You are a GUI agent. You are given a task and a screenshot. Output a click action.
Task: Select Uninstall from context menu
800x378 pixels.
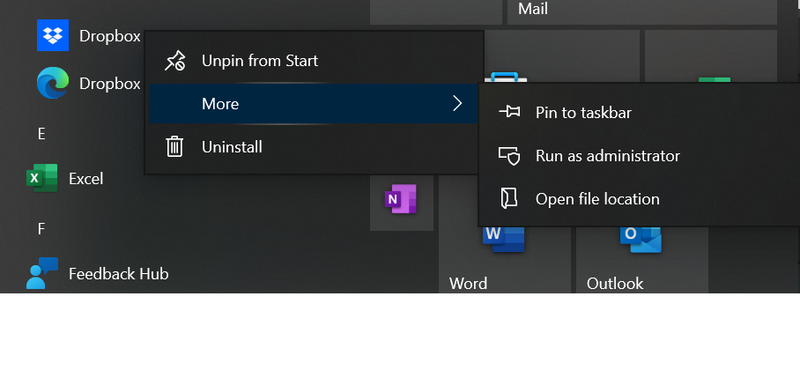pyautogui.click(x=314, y=147)
